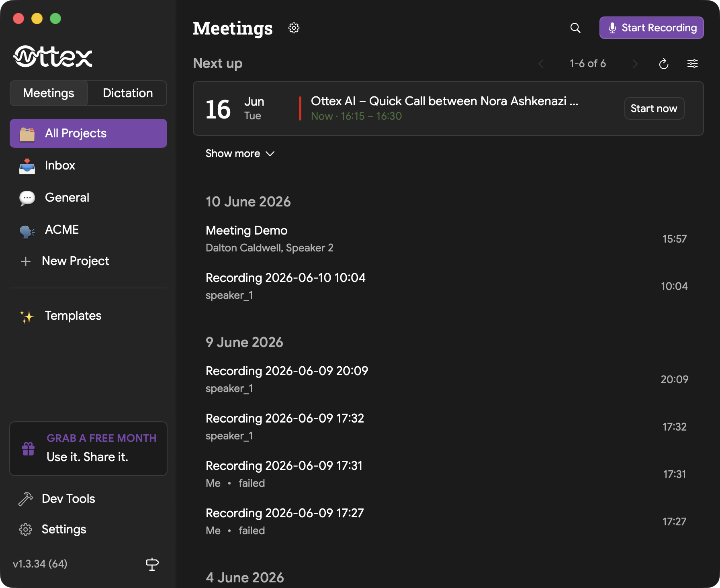Viewport: 720px width, 588px height.
Task: Switch to the Meetings tab
Action: pos(49,93)
